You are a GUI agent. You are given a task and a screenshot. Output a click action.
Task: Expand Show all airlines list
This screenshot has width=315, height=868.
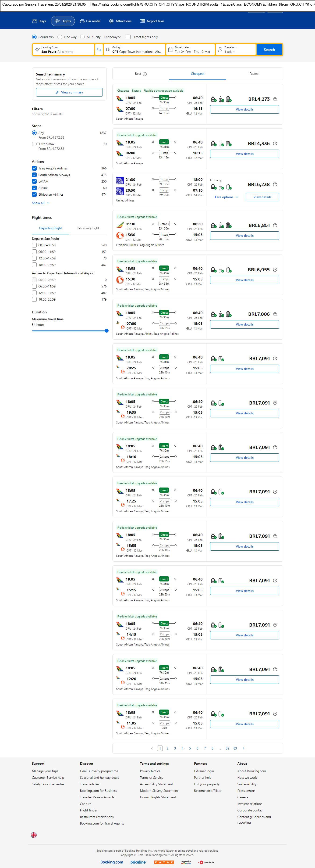(41, 203)
